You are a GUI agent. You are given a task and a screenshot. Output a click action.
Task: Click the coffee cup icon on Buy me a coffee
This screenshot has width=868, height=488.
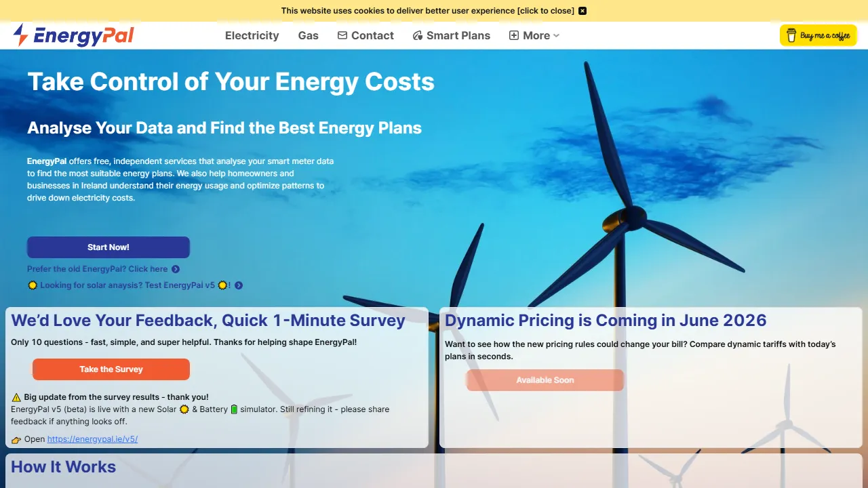pyautogui.click(x=791, y=35)
